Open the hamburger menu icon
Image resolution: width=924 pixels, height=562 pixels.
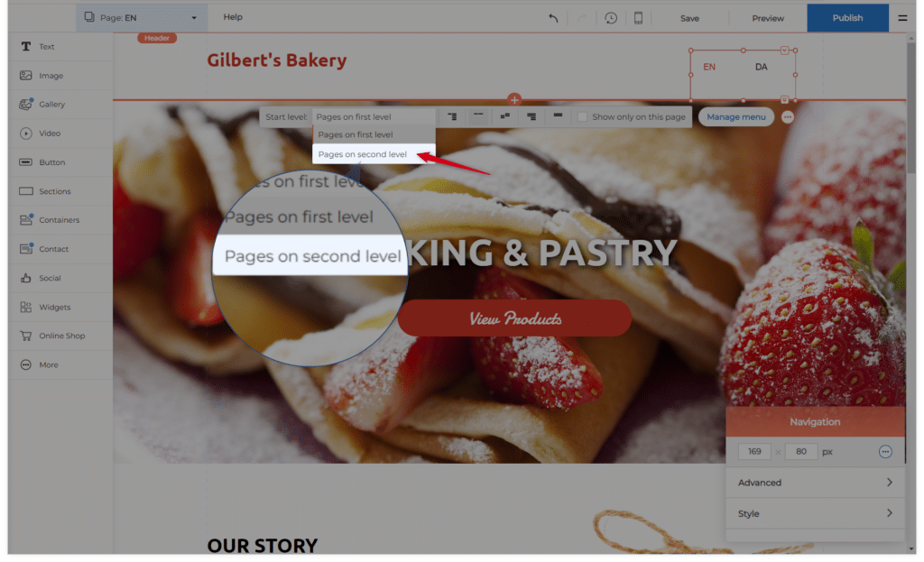[x=902, y=18]
